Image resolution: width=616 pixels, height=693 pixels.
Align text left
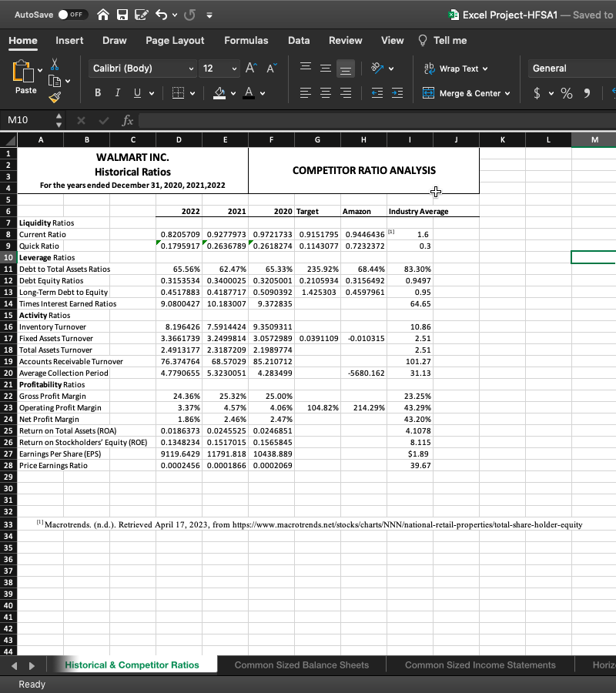(306, 93)
